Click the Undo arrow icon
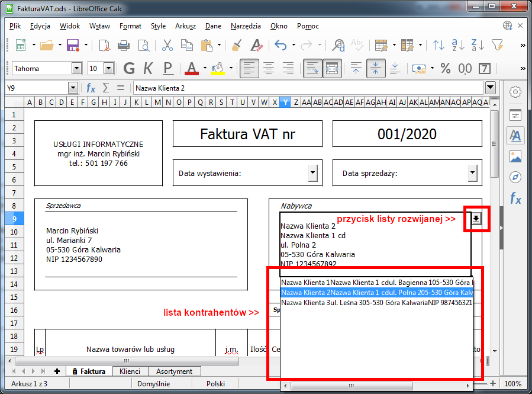The height and width of the screenshot is (394, 532). (x=280, y=45)
